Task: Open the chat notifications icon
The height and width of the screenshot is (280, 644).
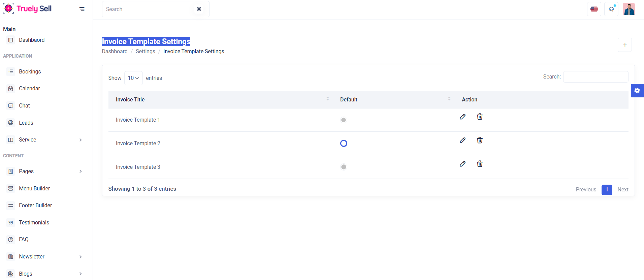Action: click(x=611, y=9)
